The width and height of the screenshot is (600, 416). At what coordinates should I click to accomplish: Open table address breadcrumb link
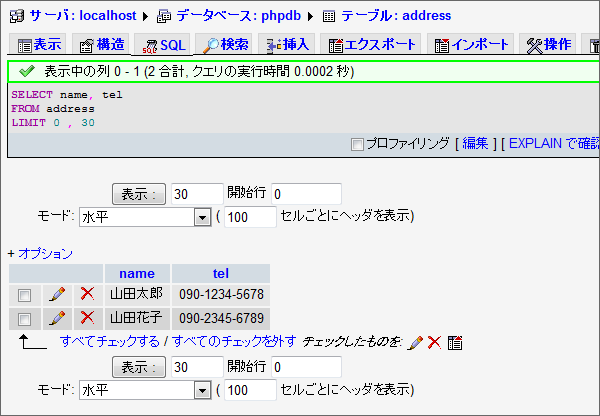[x=396, y=16]
